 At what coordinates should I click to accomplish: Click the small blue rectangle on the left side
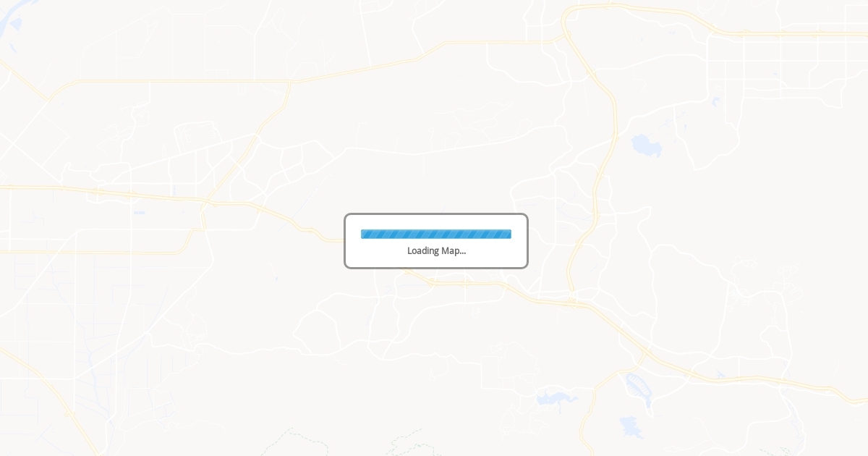(x=139, y=213)
